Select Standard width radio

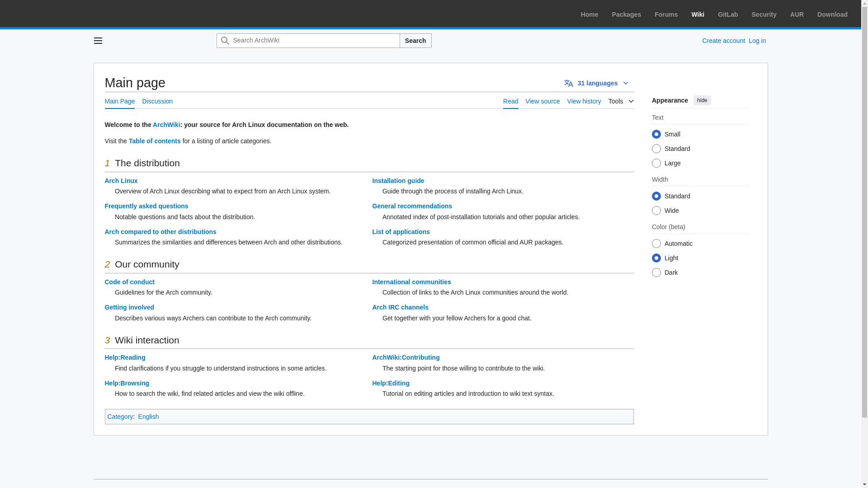tap(656, 196)
